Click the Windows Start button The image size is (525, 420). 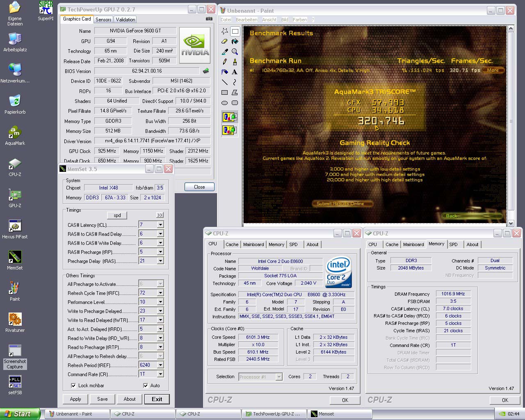(20, 414)
